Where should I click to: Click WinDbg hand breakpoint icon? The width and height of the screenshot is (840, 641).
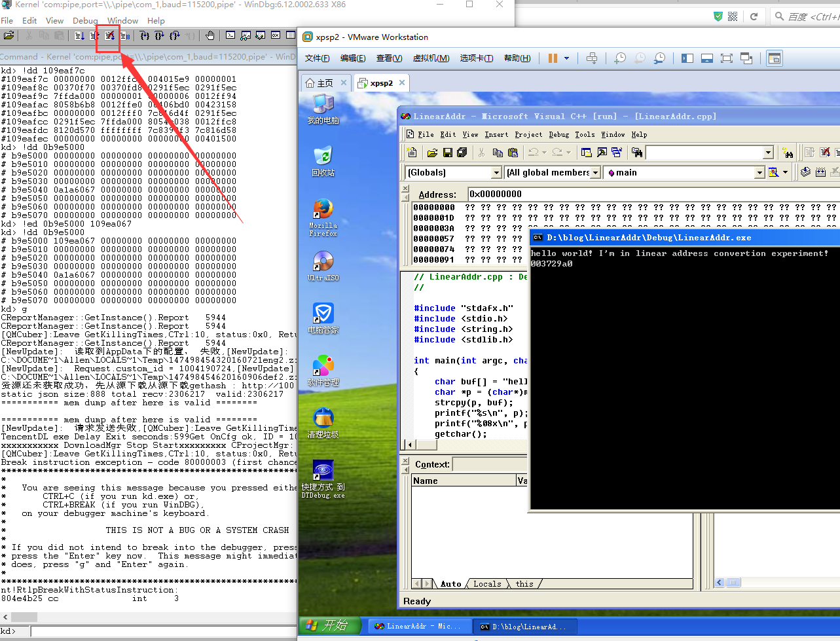click(x=210, y=35)
